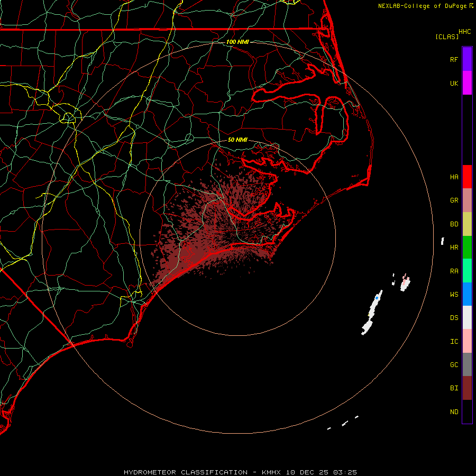Pick the RA light green legend swatch
The image size is (476, 476).
pos(467,271)
